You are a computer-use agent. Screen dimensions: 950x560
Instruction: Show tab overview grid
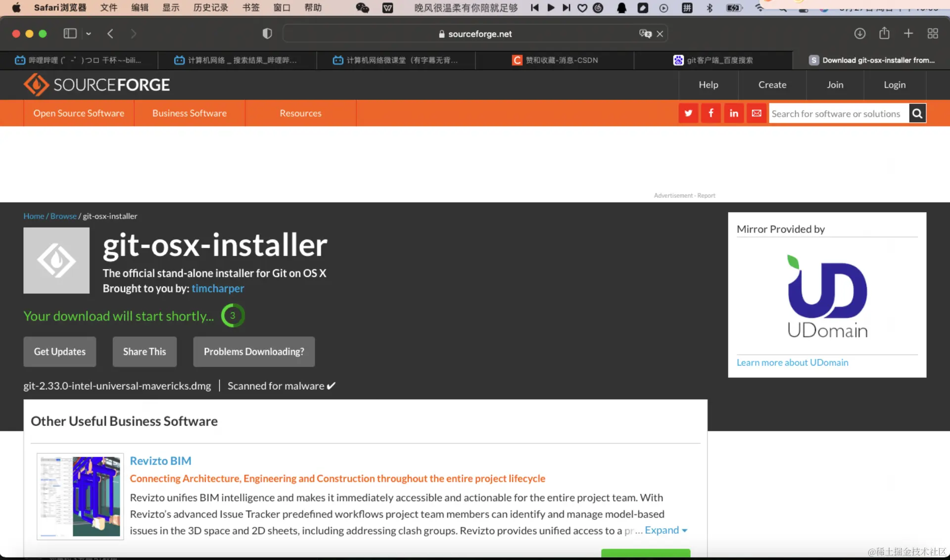(933, 34)
